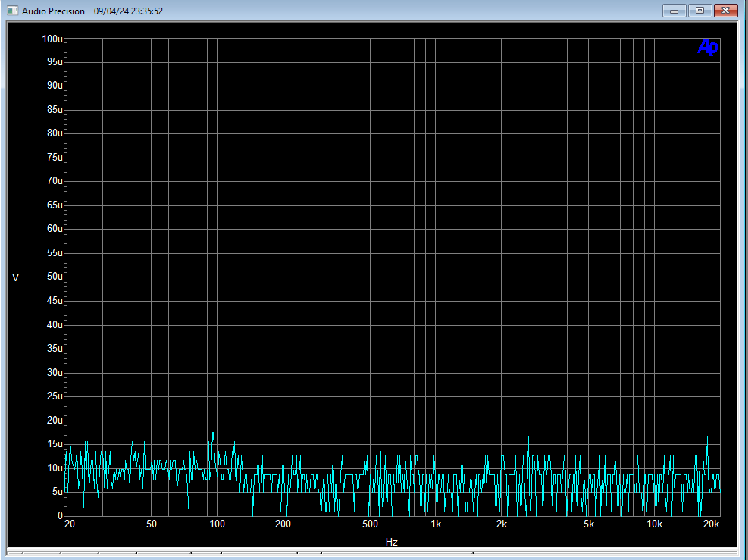The image size is (748, 560).
Task: Click the 10k x-axis label
Action: pos(655,524)
